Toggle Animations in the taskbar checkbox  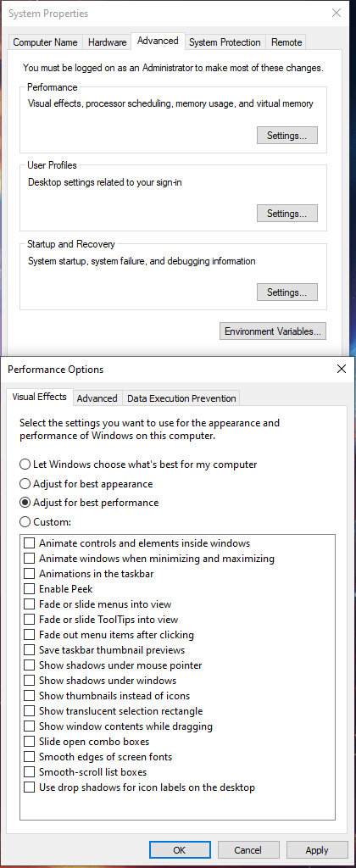click(x=29, y=574)
